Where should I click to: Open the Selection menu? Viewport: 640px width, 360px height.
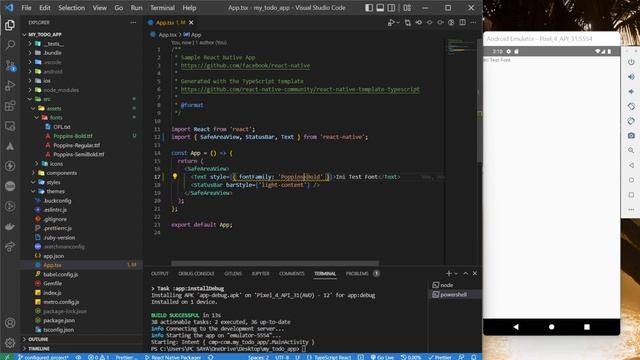coord(71,8)
